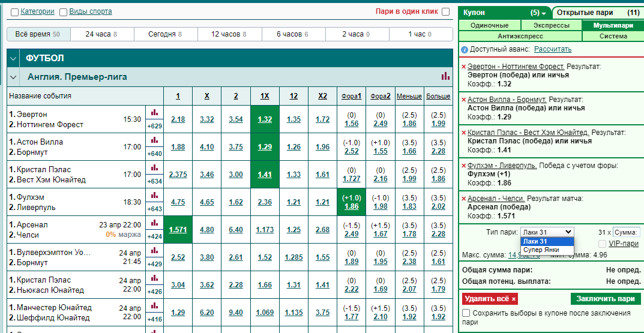
Task: Remove Эвертон - Ноттингем Форест from coupon
Action: point(464,67)
